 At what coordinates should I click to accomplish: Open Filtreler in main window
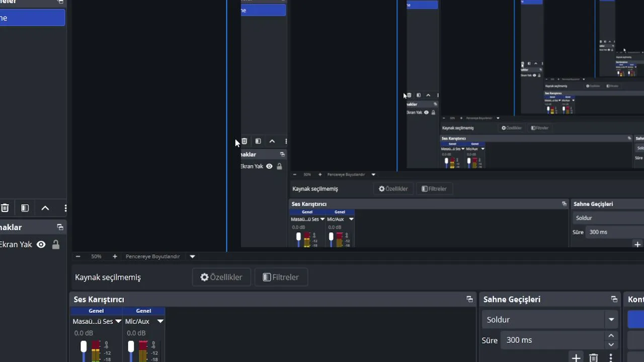(281, 277)
